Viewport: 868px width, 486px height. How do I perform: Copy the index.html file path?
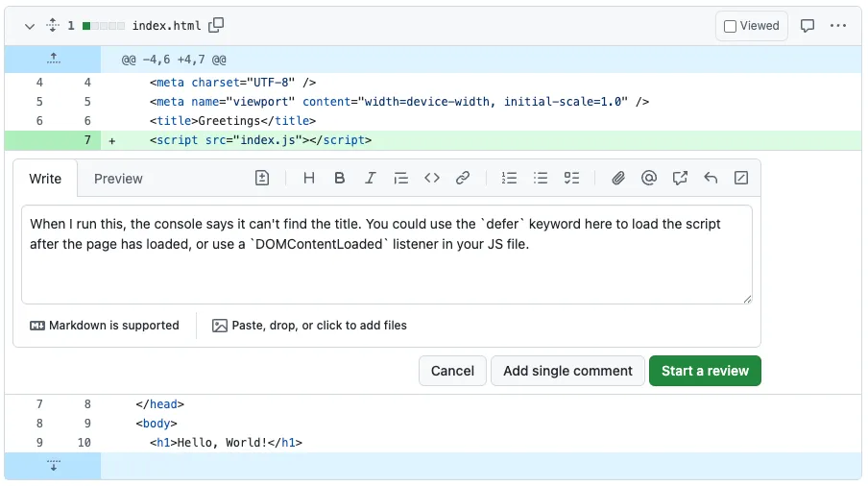[x=216, y=26]
